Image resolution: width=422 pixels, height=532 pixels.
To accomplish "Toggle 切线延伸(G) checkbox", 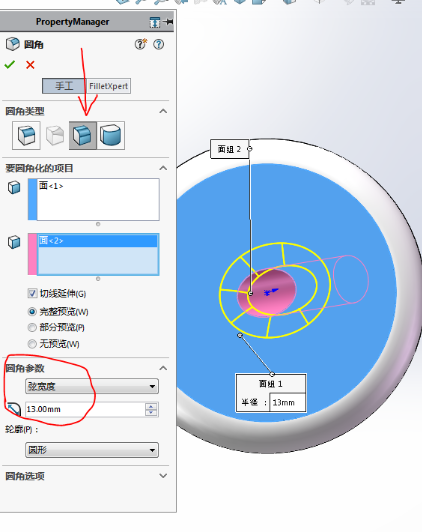I will (32, 293).
